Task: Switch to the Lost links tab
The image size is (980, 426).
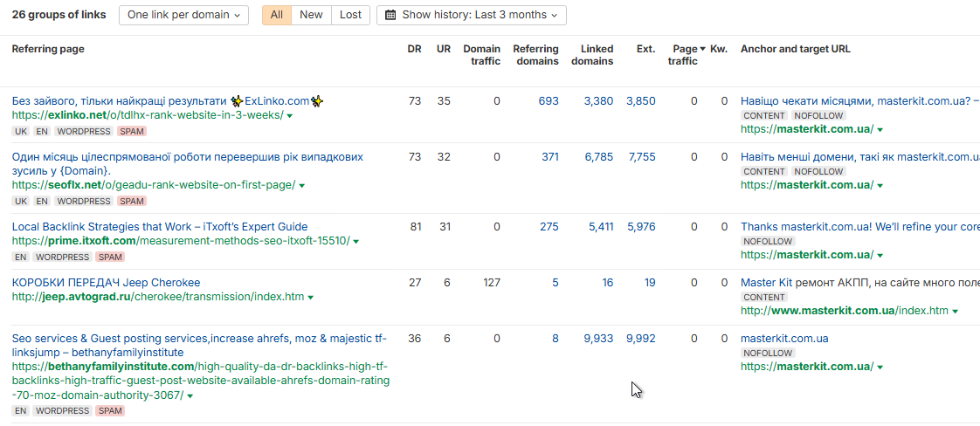Action: click(350, 15)
